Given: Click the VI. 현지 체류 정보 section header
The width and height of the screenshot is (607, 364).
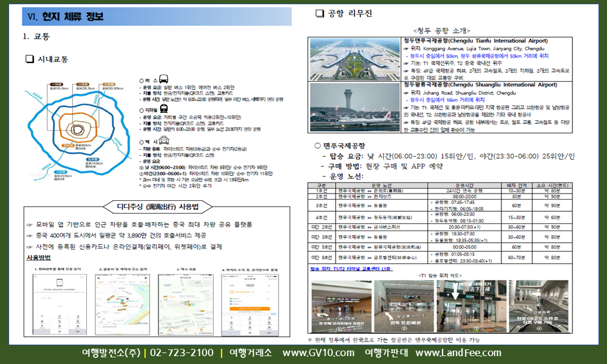Looking at the screenshot, I should 157,16.
